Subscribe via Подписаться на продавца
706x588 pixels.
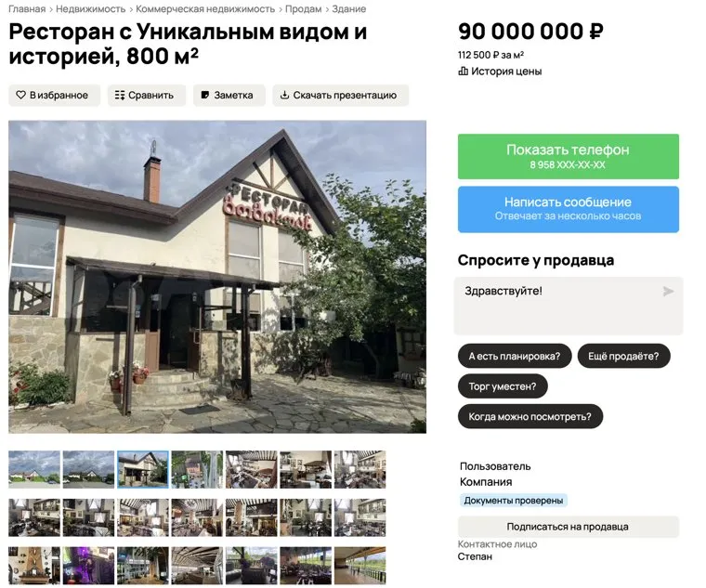tap(569, 527)
